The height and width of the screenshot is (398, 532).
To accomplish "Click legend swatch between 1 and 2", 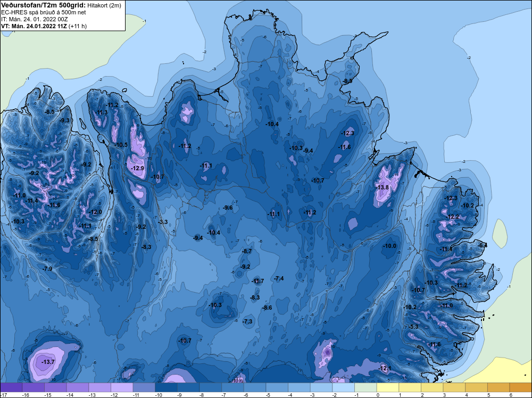I will point(410,387).
